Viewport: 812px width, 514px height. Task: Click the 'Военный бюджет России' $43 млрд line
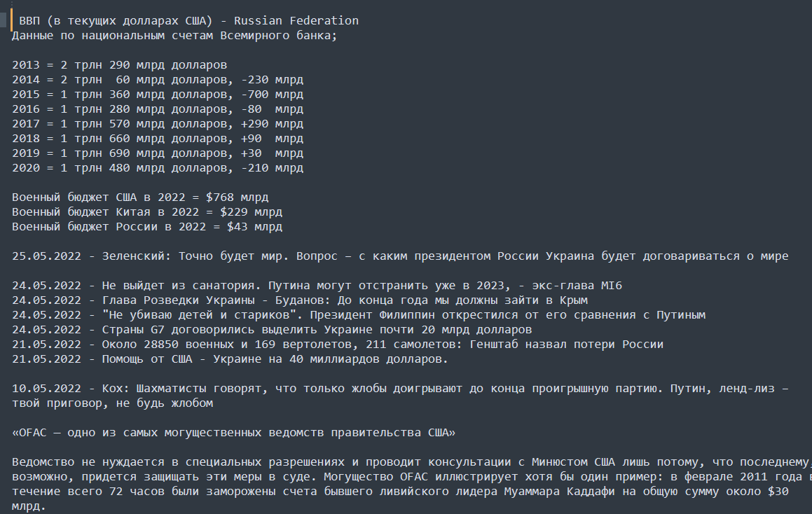pyautogui.click(x=147, y=227)
